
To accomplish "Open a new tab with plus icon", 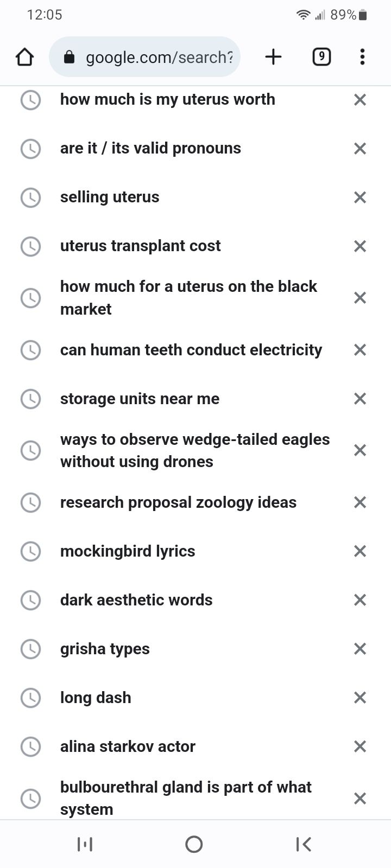I will coord(273,57).
